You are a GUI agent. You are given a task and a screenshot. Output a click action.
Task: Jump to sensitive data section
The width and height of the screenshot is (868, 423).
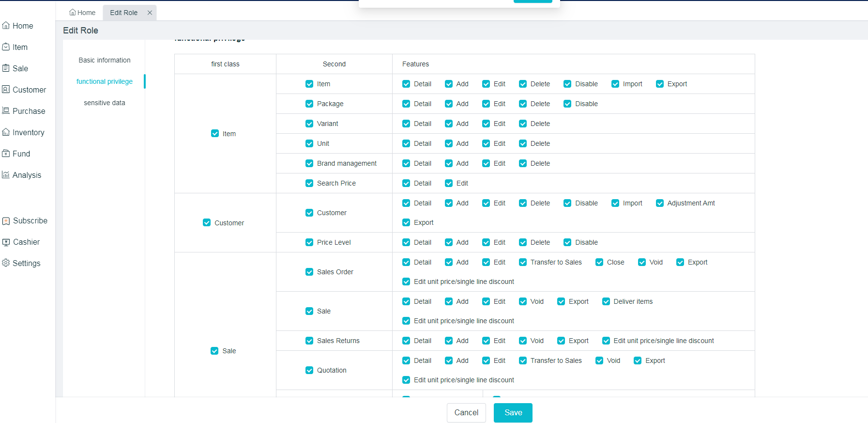click(x=105, y=103)
